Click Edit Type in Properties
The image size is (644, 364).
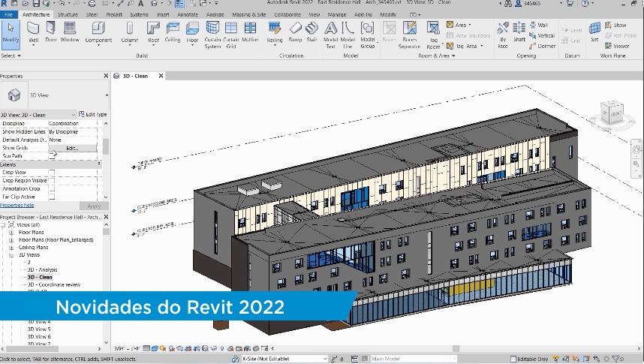coord(93,115)
